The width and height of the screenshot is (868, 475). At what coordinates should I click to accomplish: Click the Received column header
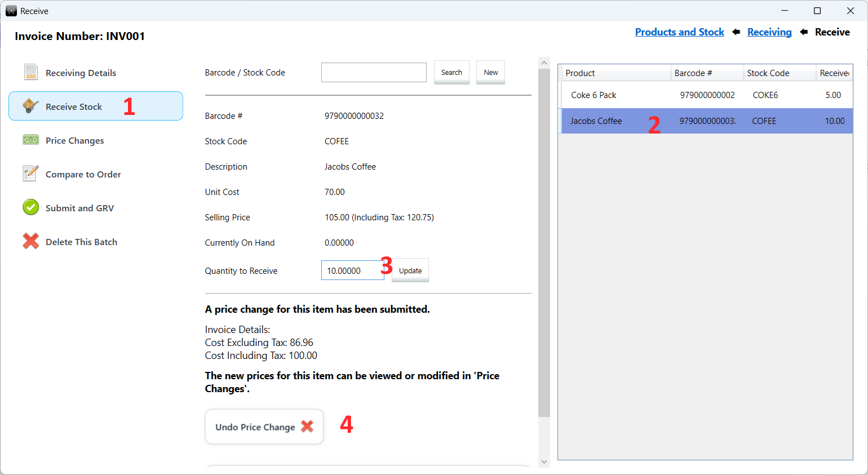tap(834, 73)
